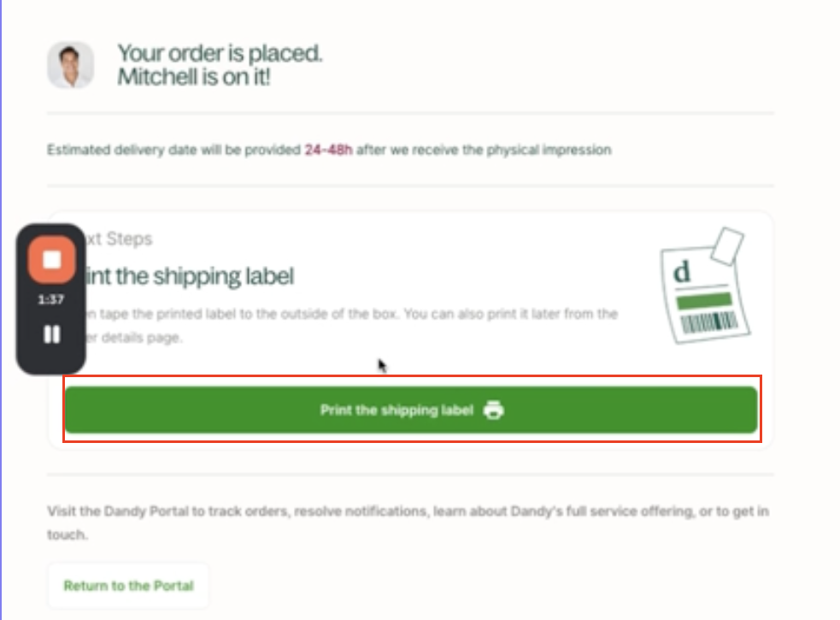Click the tape-the-label instruction text
Screen dimensions: 840x620
[x=350, y=314]
